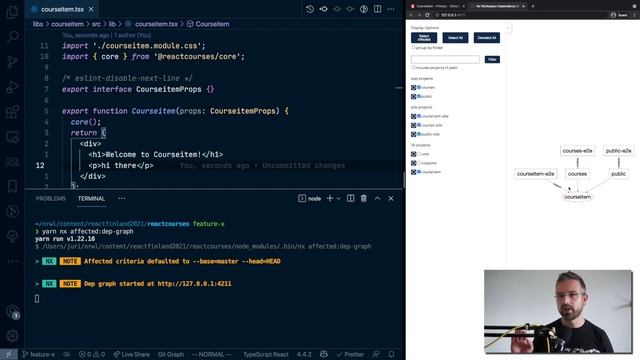640x360 pixels.
Task: Click errors and warnings count in status bar
Action: click(x=92, y=354)
